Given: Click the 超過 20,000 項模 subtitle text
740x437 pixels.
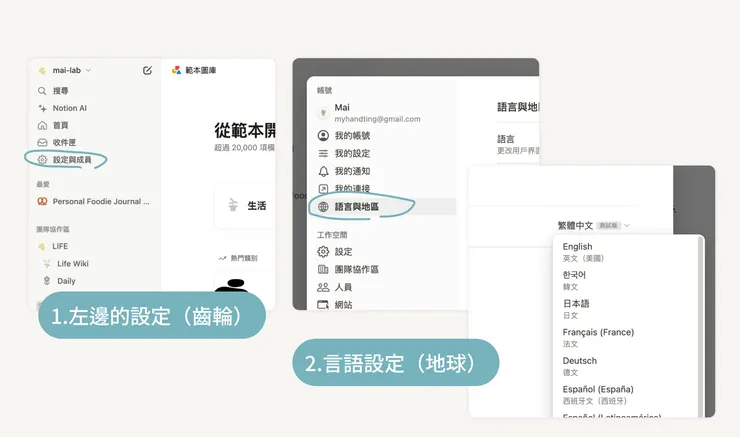Looking at the screenshot, I should coord(244,148).
